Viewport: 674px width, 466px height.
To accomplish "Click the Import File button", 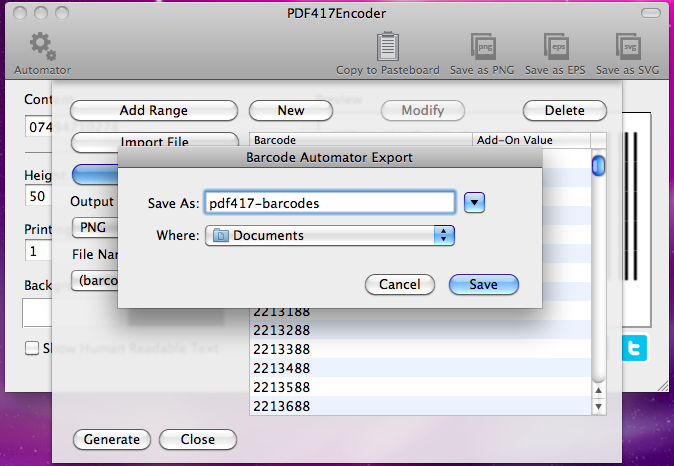I will coord(154,142).
